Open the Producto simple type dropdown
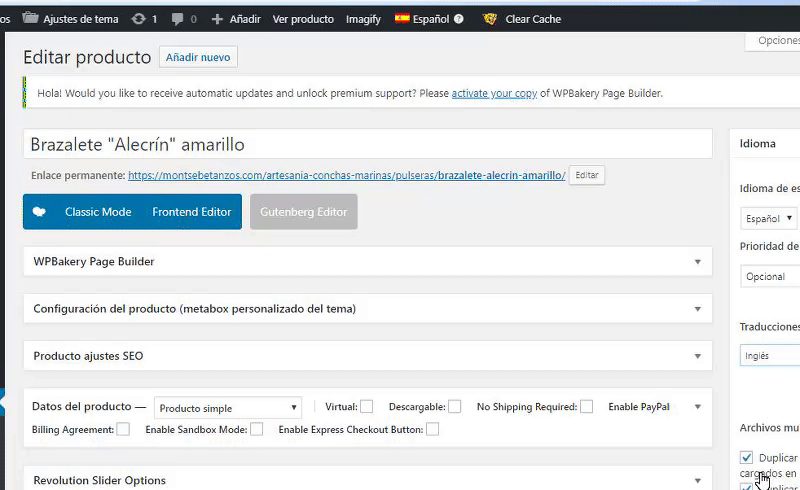 click(x=228, y=408)
